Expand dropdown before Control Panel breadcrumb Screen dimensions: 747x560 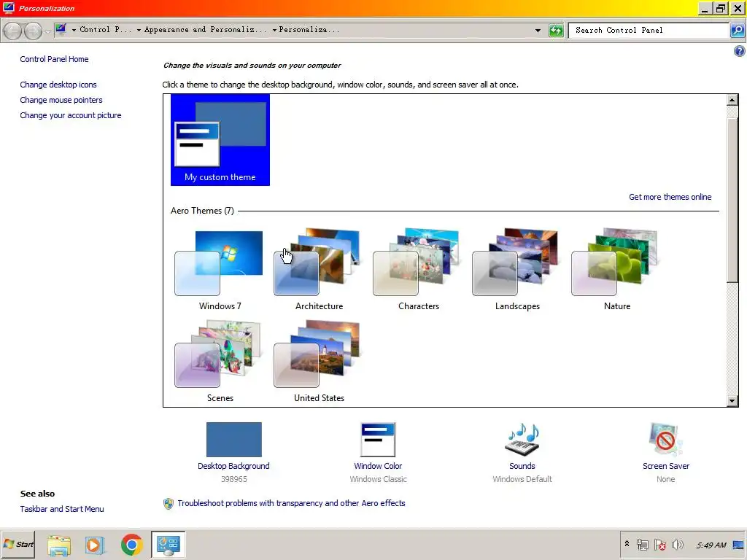coord(74,30)
